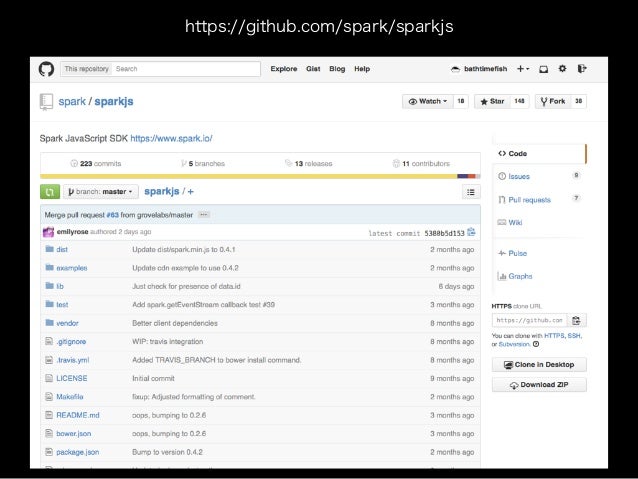Open the Help menu item
Image resolution: width=638 pixels, height=479 pixels.
point(362,69)
